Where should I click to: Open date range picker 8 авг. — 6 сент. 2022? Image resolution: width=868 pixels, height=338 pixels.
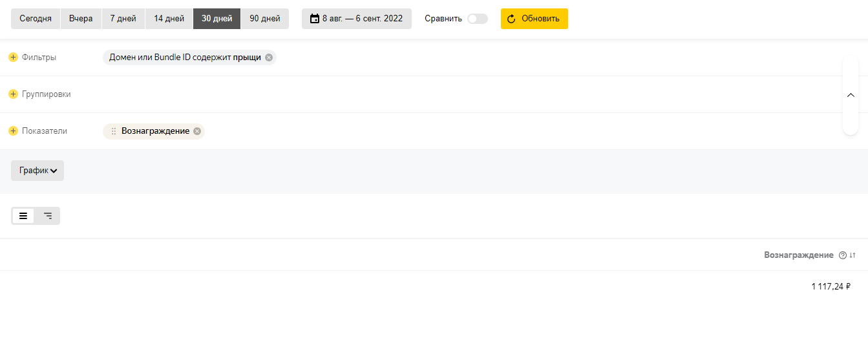coord(357,19)
